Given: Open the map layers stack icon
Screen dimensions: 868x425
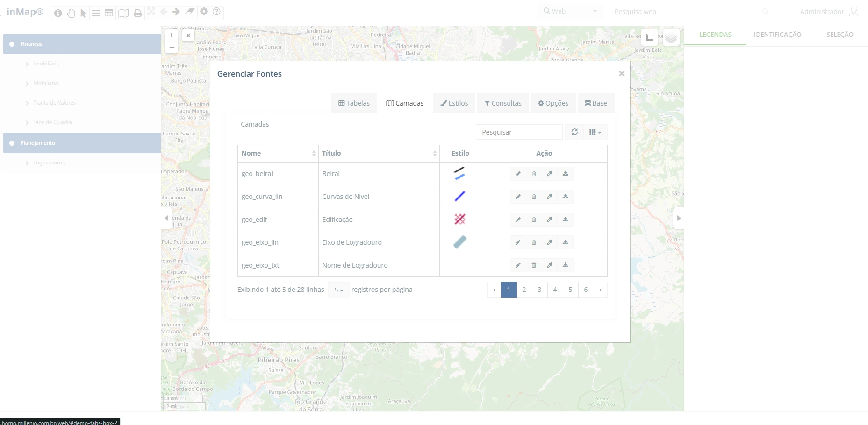Looking at the screenshot, I should click(671, 38).
